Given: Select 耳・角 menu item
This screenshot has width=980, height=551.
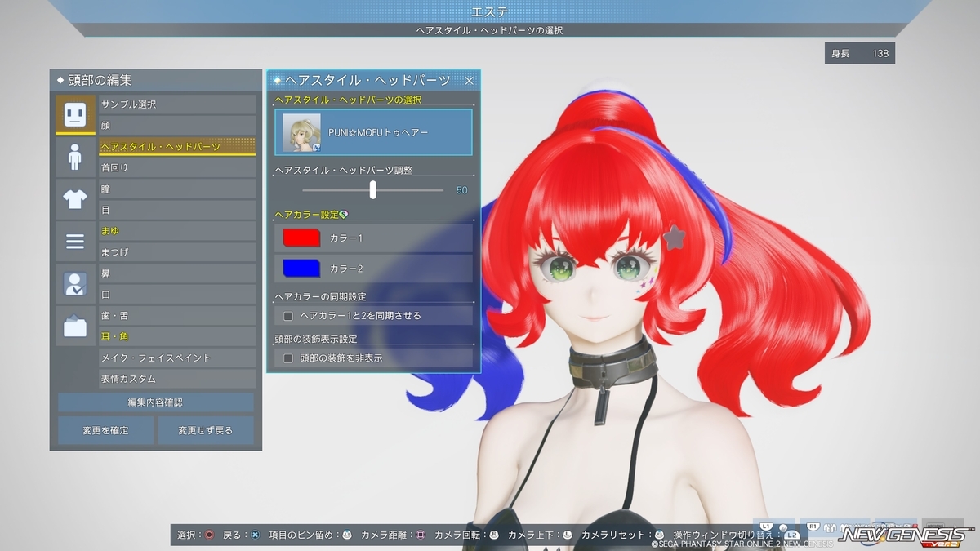Looking at the screenshot, I should pos(177,336).
